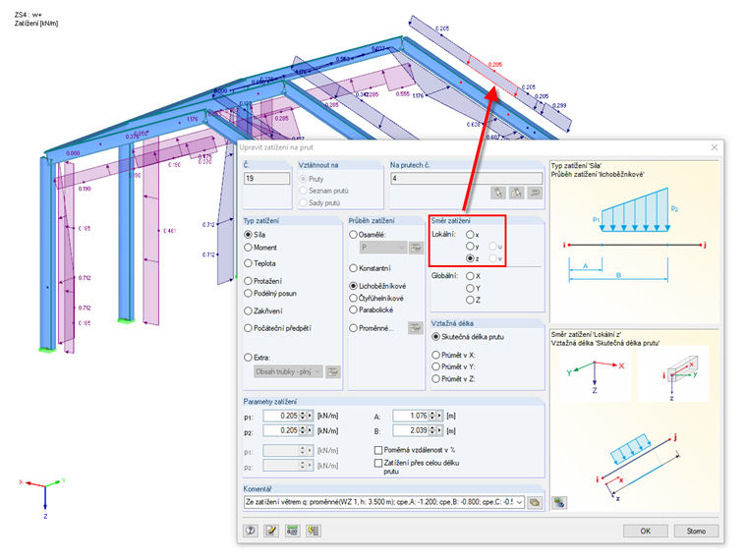Enable Zatížení přes celou délku prutu checkbox
747x560 pixels.
point(378,463)
